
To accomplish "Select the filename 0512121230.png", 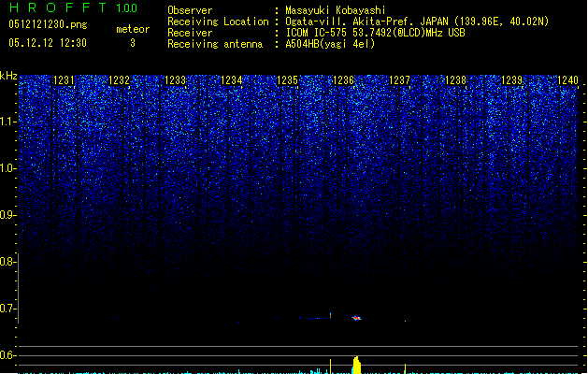I will click(48, 24).
